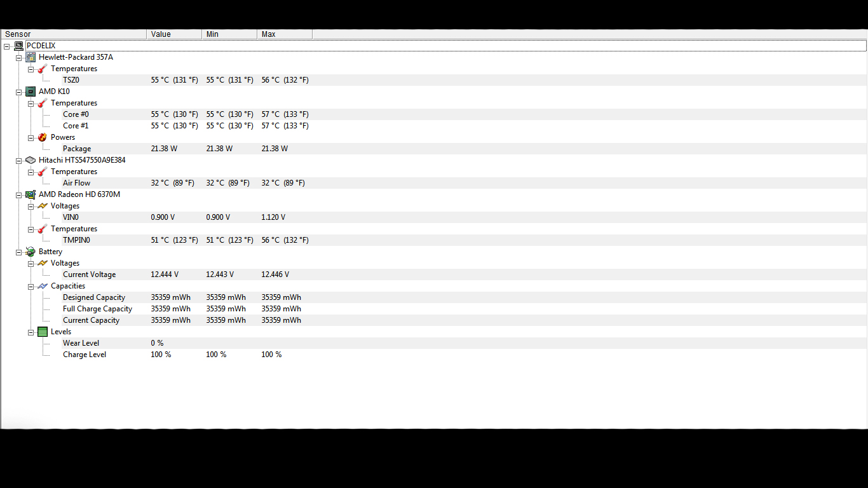Click the 1.120 V max value for VIN0
Screen dimensions: 868x488
273,217
